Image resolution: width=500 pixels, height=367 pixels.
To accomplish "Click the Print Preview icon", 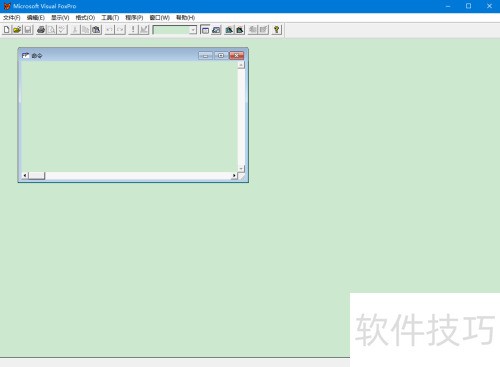I will click(x=51, y=30).
